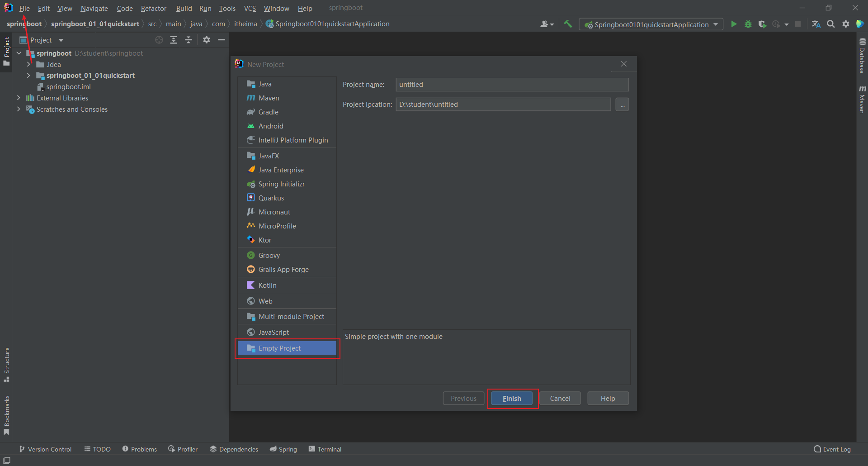Select Grails App Forge project type

[287, 269]
